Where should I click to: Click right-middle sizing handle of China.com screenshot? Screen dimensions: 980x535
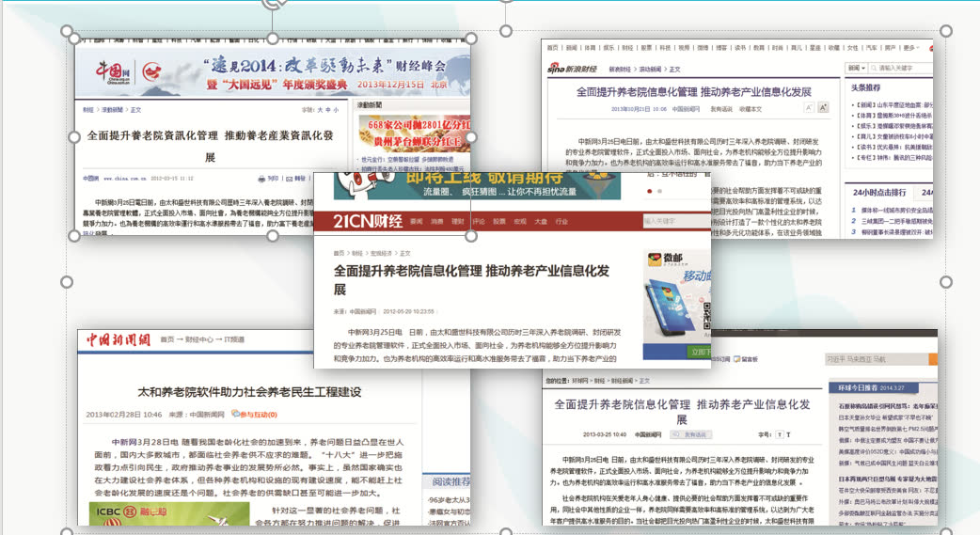click(x=471, y=137)
